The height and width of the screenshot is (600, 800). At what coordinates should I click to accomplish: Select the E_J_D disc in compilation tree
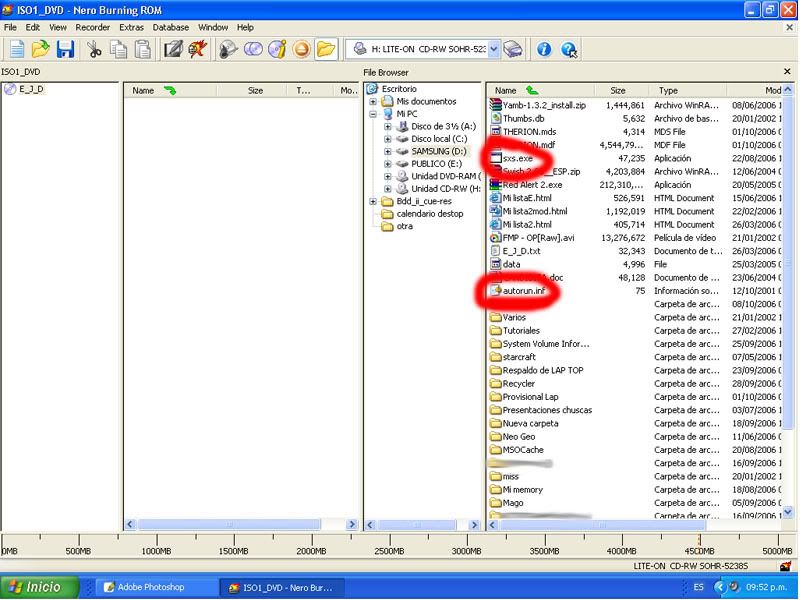click(31, 89)
